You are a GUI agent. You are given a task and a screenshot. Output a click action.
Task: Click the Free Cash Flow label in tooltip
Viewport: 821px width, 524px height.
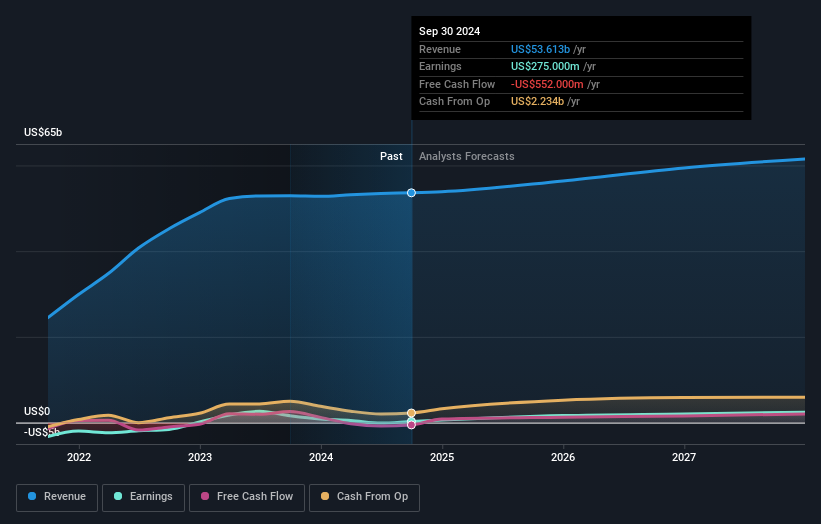457,84
